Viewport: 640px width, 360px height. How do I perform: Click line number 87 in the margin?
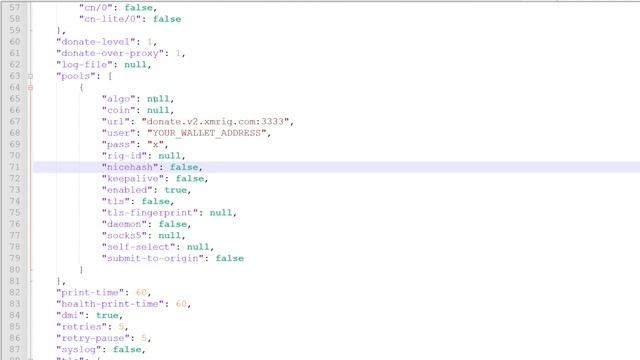click(15, 349)
